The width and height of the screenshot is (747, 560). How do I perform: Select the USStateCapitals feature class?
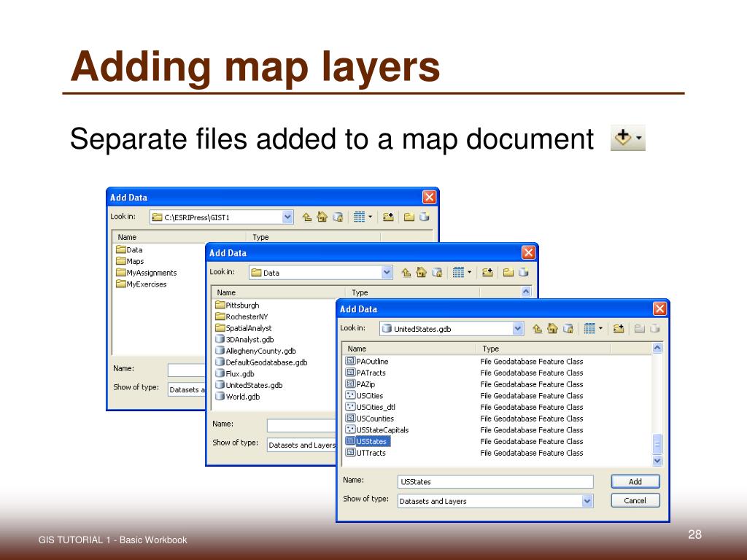pyautogui.click(x=377, y=430)
